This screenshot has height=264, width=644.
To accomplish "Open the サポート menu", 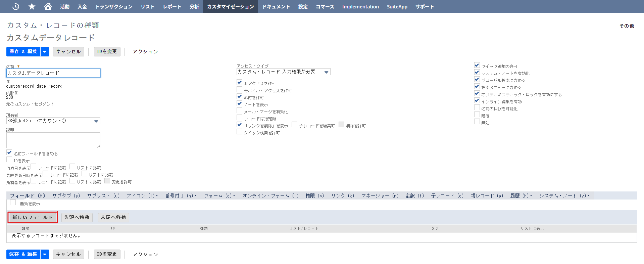I will point(425,7).
